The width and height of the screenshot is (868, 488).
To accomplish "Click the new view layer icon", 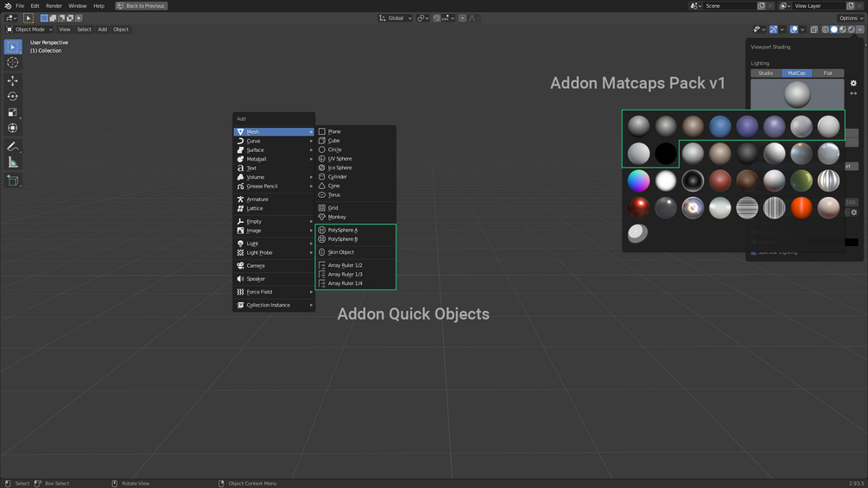I will (x=850, y=5).
